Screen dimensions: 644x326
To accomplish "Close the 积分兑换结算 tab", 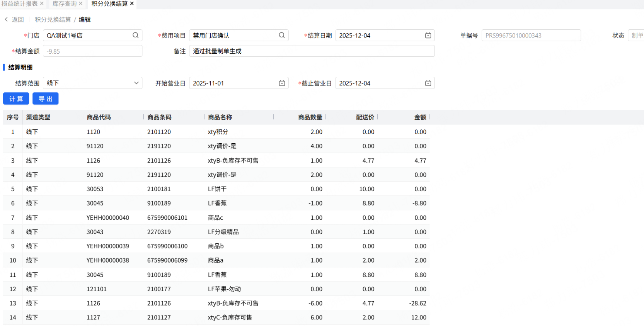I will point(132,3).
